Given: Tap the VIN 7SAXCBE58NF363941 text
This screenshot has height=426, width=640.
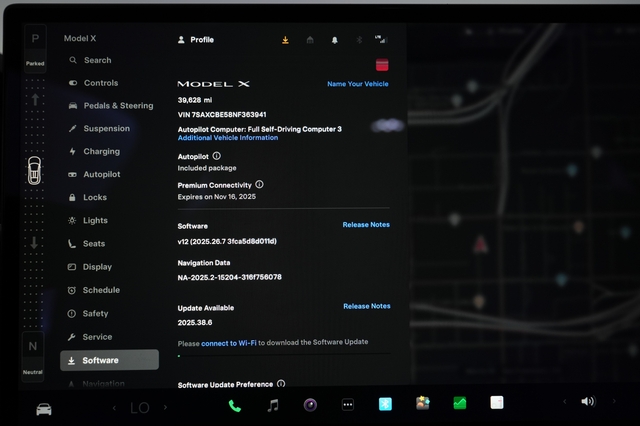Looking at the screenshot, I should click(222, 115).
